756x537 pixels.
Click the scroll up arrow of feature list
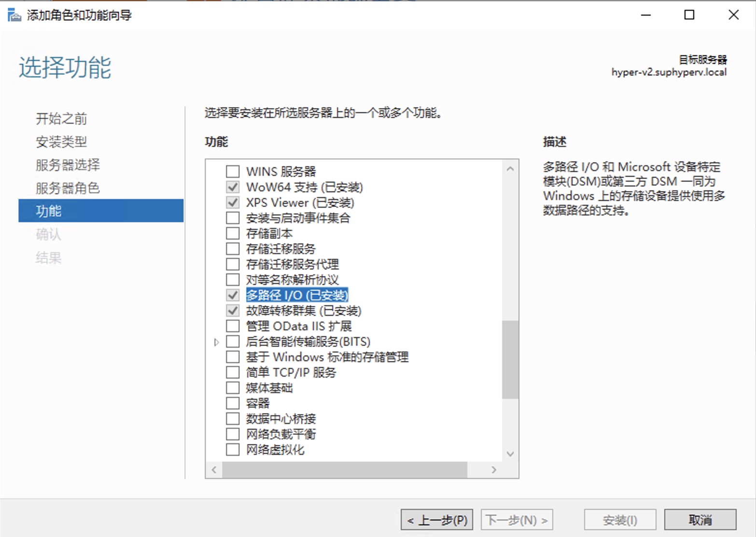click(510, 169)
